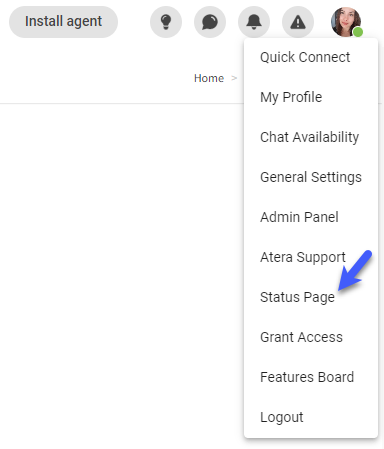This screenshot has width=384, height=449.
Task: Click the green online status dot
Action: pyautogui.click(x=358, y=32)
